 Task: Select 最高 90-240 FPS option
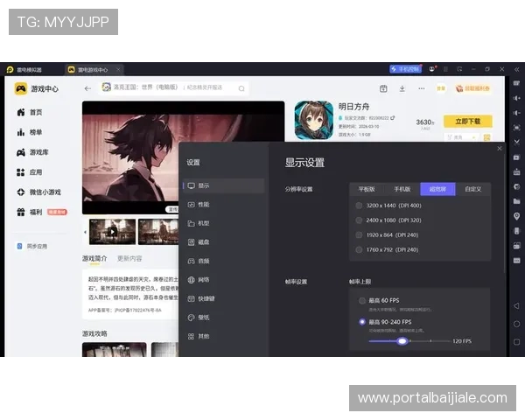[385, 322]
